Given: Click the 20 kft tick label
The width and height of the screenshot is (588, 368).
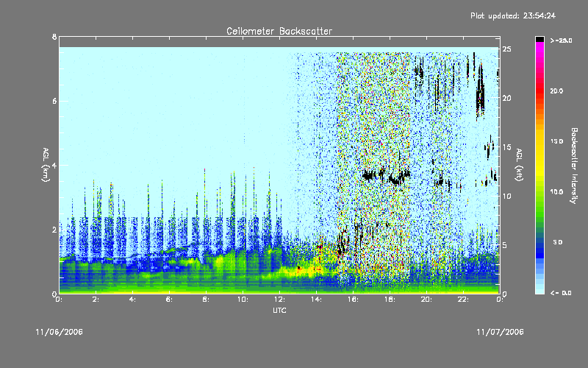Looking at the screenshot, I should [x=506, y=98].
